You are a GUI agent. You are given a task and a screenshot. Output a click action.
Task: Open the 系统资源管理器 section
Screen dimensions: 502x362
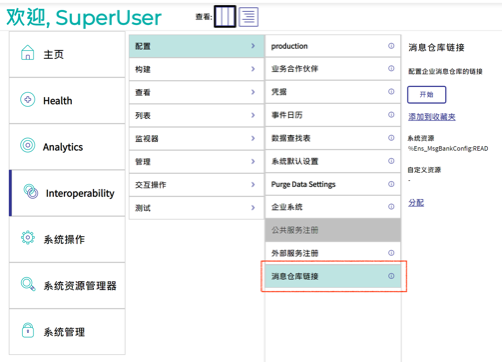click(67, 286)
